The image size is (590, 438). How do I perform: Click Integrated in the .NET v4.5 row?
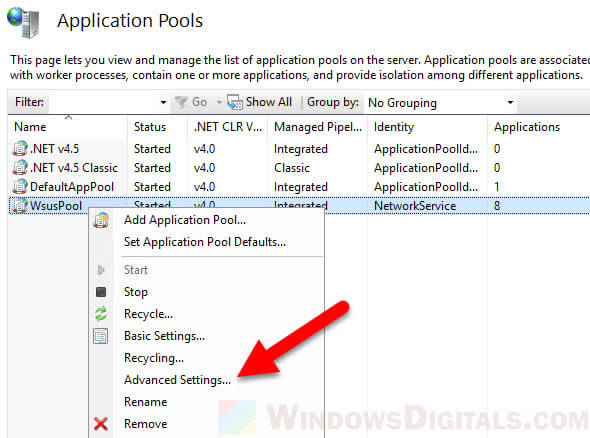tap(301, 149)
